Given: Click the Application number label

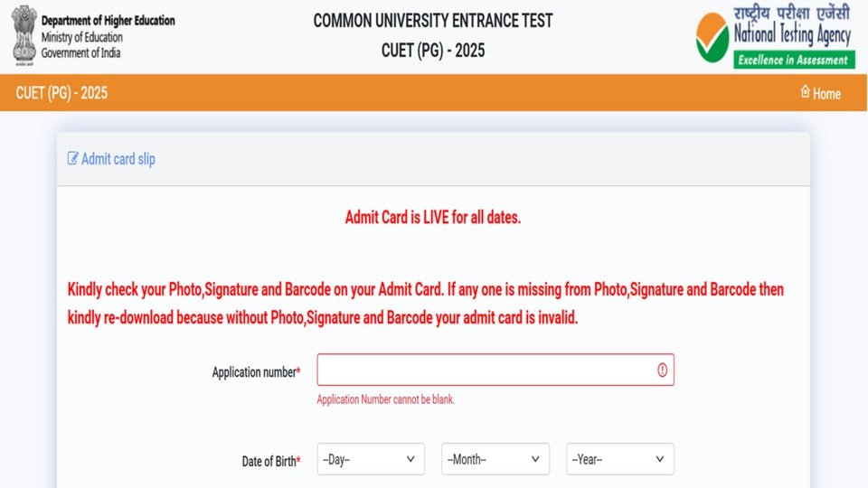Looking at the screenshot, I should point(256,372).
